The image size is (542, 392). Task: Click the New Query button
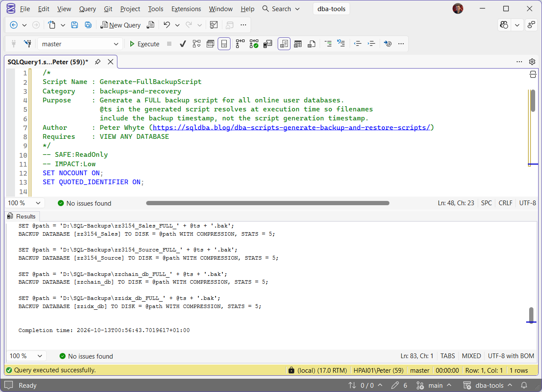click(120, 25)
